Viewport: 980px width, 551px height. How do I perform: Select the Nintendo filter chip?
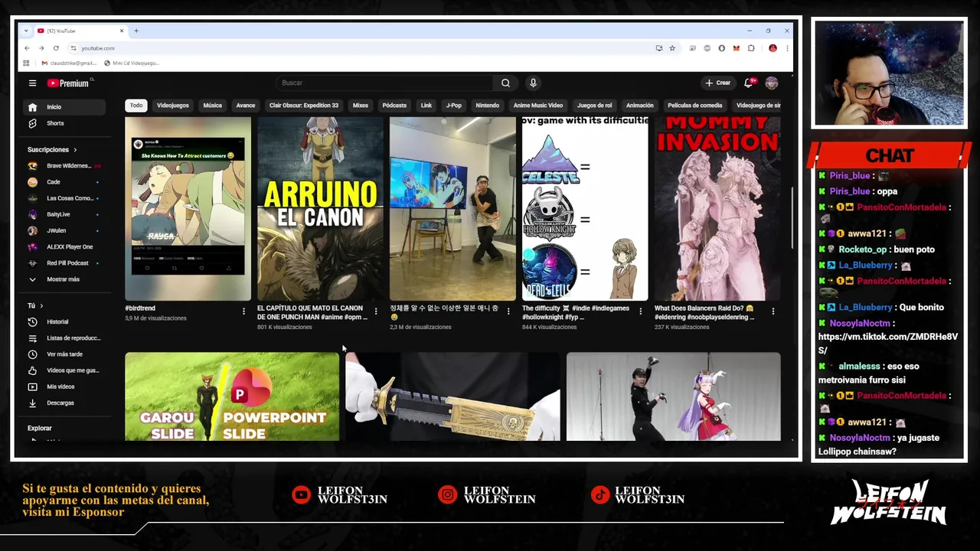pos(488,106)
